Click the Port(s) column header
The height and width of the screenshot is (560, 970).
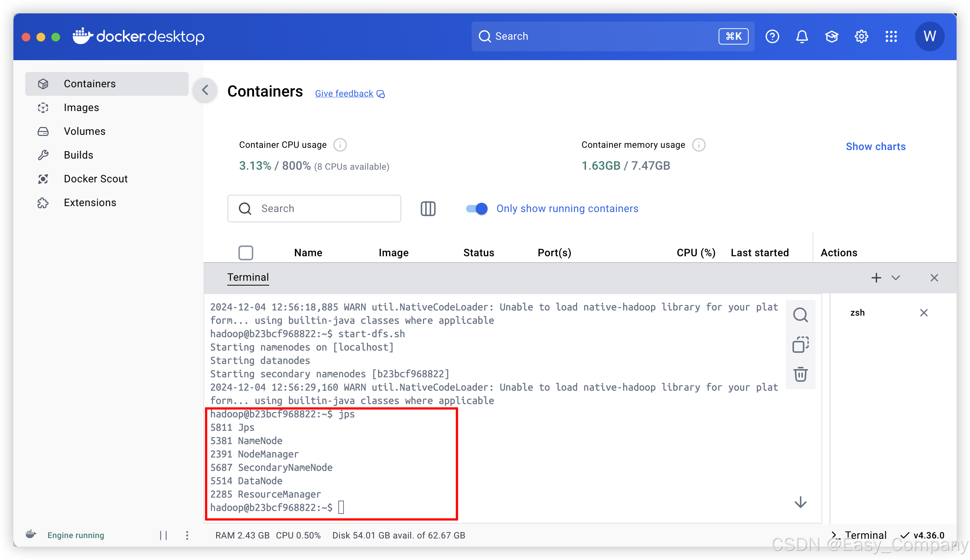click(554, 253)
